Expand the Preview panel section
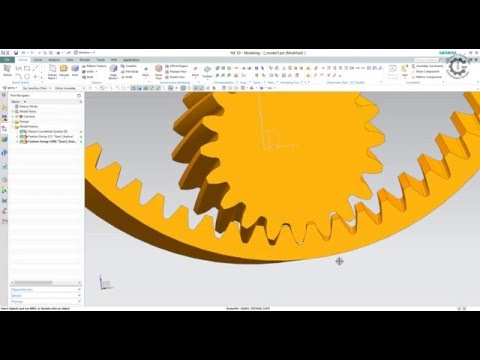Screen dimensions: 480x360 pyautogui.click(x=45, y=302)
